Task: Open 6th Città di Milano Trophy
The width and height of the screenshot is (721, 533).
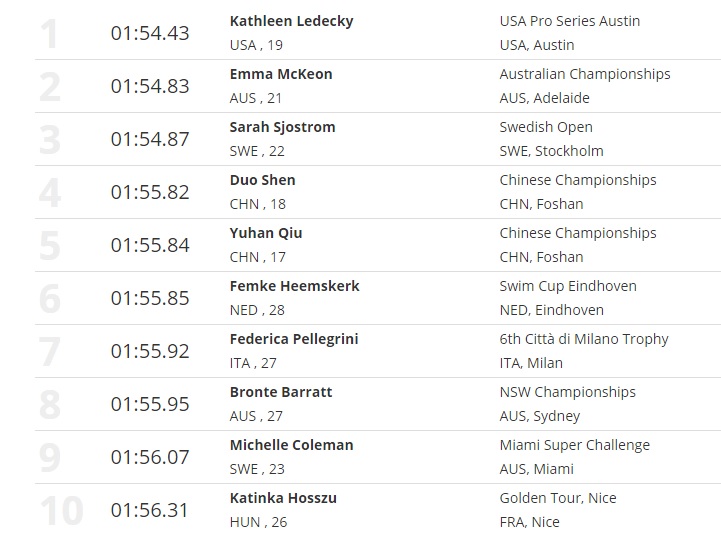Action: [x=584, y=339]
